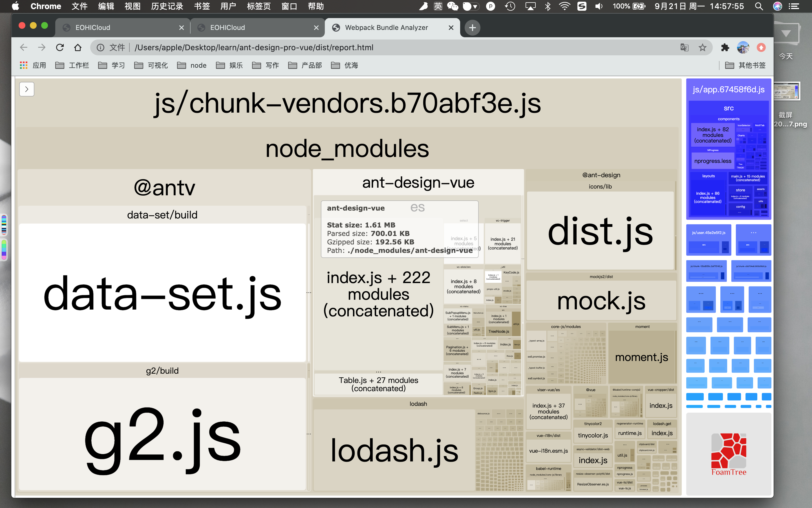This screenshot has width=812, height=508.
Task: Select the Webpack Bundle Analyzer tab
Action: click(392, 28)
